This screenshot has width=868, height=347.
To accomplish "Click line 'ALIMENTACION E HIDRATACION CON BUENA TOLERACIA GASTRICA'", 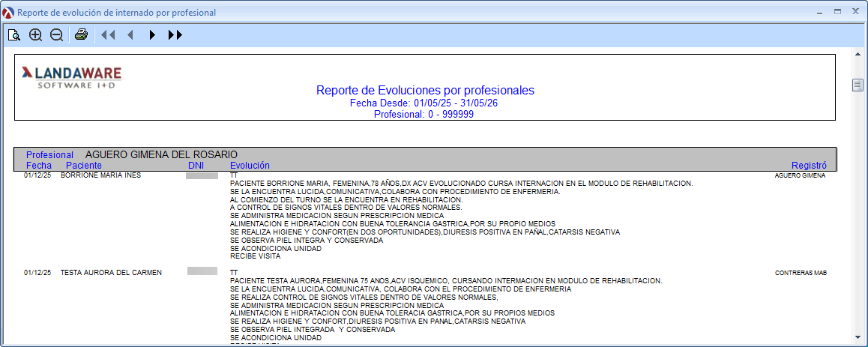I will (x=392, y=313).
